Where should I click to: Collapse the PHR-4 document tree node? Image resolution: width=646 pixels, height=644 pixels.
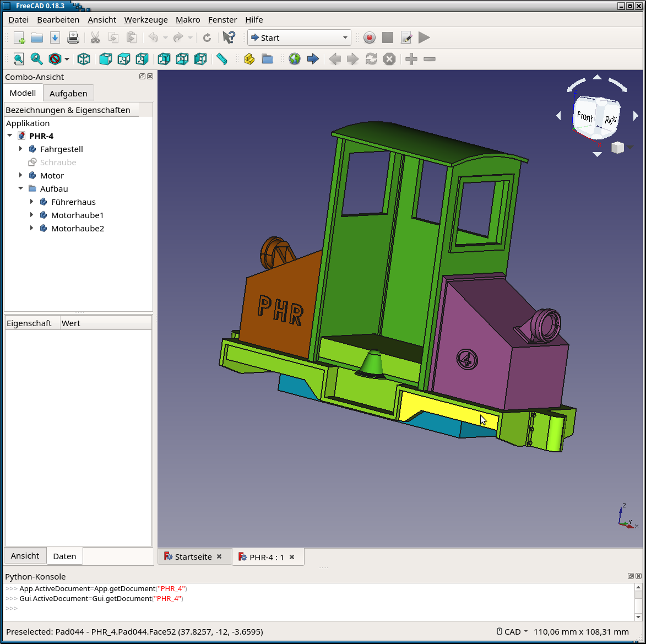(10, 136)
